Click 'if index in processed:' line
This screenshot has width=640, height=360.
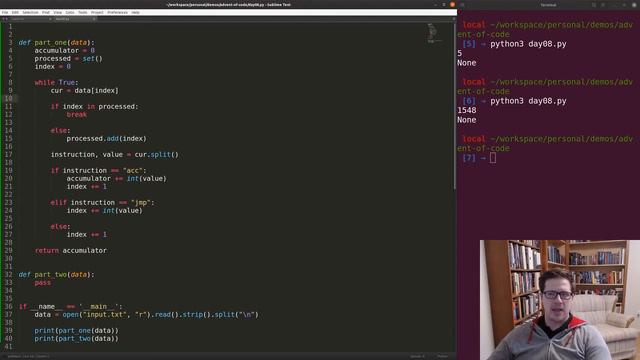(x=94, y=107)
